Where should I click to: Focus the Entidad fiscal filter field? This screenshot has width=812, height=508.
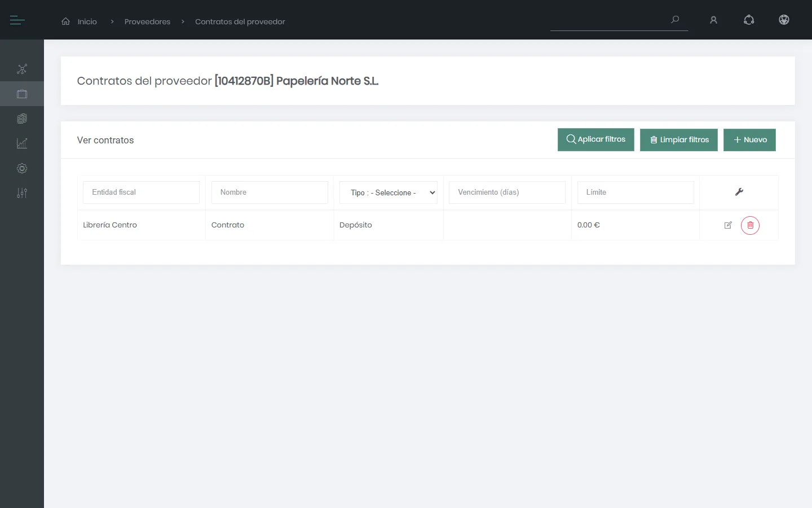141,192
